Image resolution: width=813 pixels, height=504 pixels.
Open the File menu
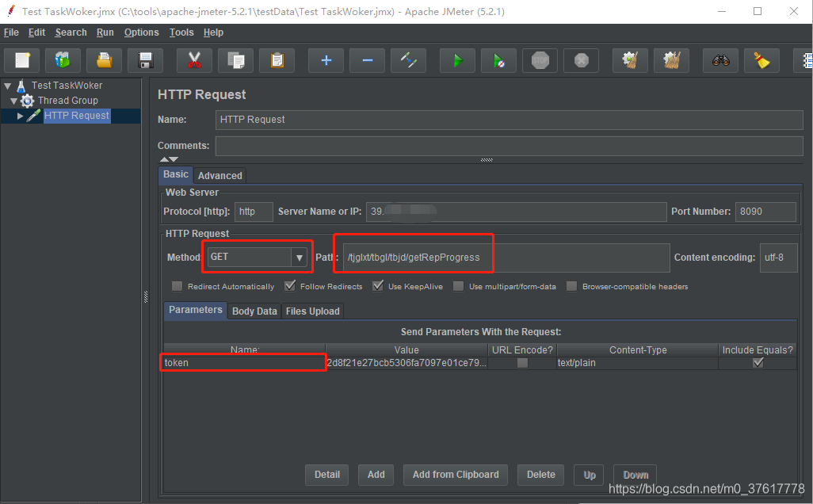[11, 32]
